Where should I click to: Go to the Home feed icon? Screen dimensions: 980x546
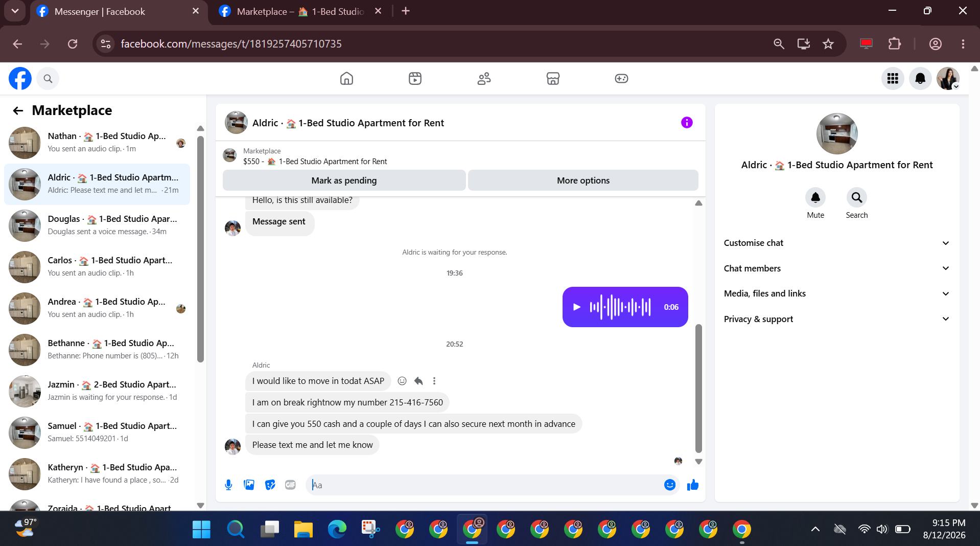coord(346,78)
